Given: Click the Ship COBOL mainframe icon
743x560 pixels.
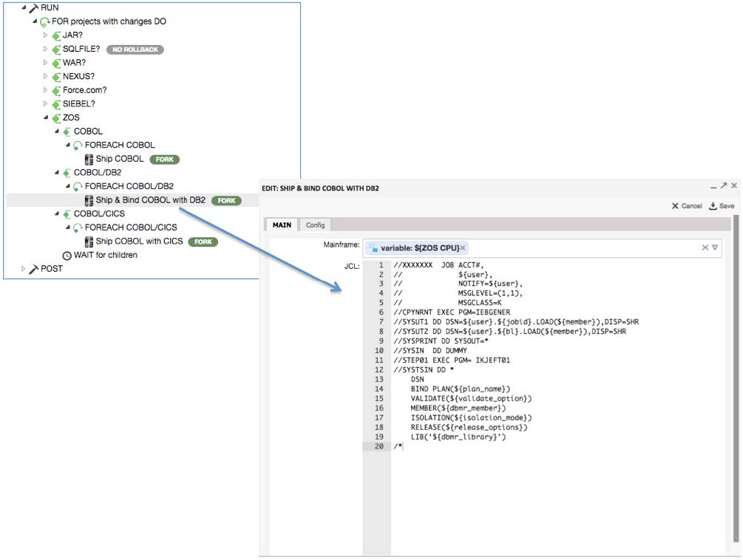Looking at the screenshot, I should point(88,158).
